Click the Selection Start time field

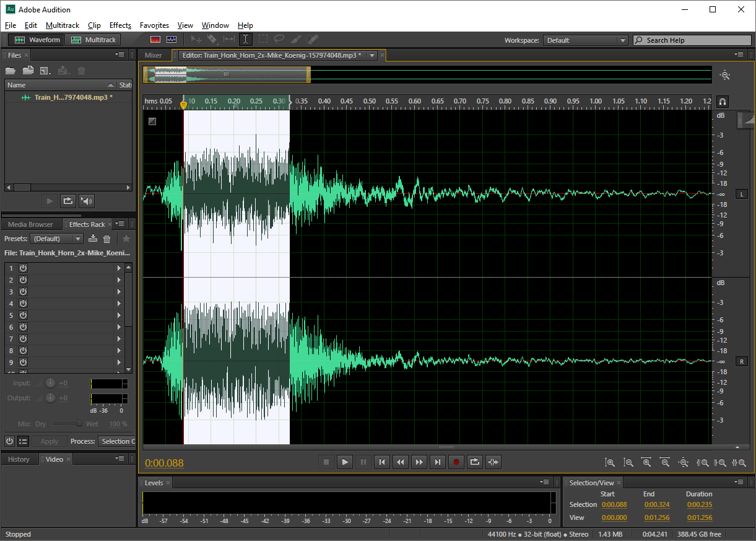pyautogui.click(x=614, y=504)
